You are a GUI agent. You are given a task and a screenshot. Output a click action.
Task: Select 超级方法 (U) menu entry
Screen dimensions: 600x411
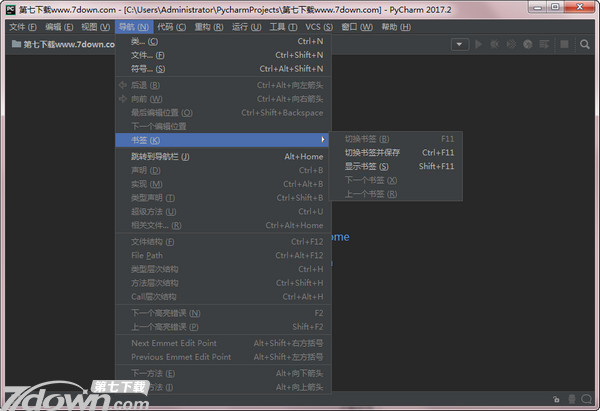pos(223,212)
